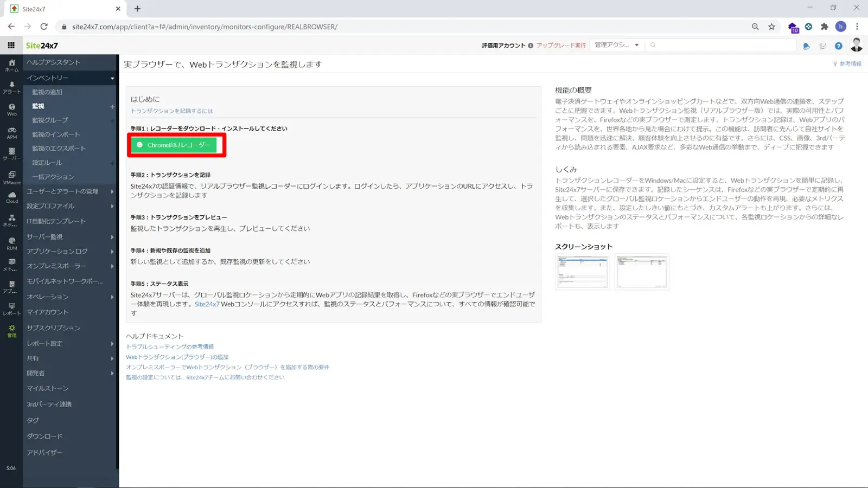The height and width of the screenshot is (488, 868).
Task: Click the chat feedback icon in header
Action: click(822, 46)
